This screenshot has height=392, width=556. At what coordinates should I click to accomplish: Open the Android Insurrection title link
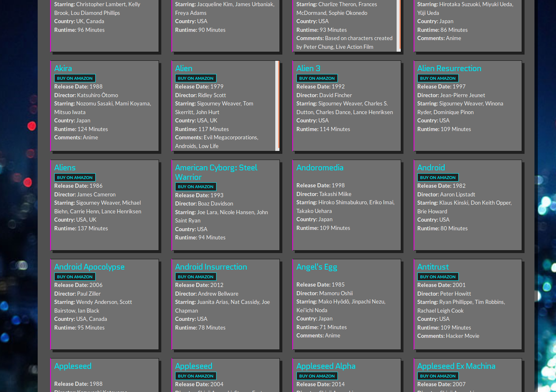click(x=211, y=267)
